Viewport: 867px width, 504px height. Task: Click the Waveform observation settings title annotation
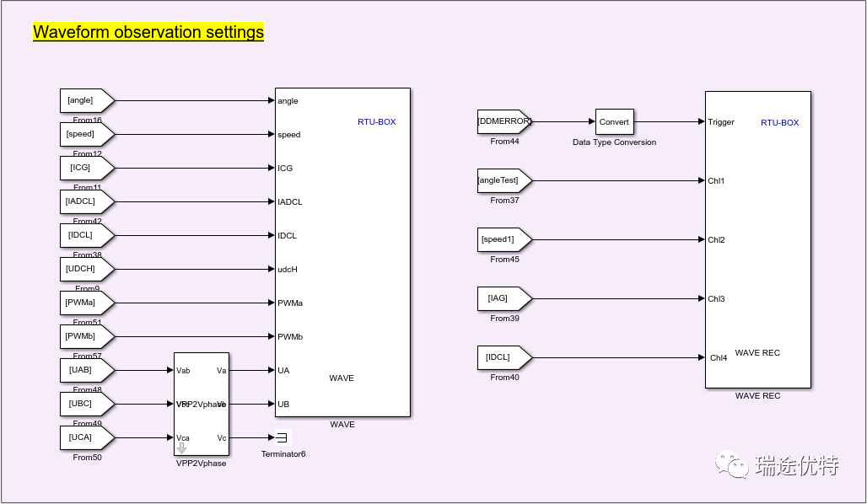tap(148, 33)
